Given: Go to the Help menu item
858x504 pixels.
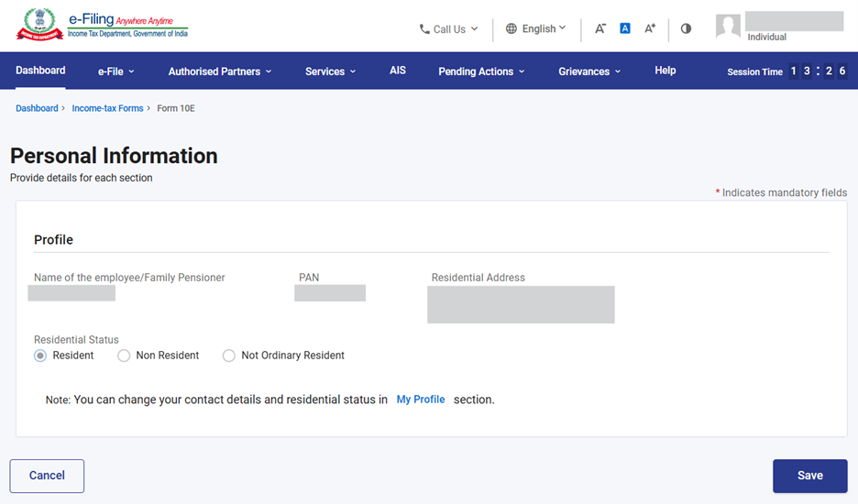Looking at the screenshot, I should (x=665, y=71).
